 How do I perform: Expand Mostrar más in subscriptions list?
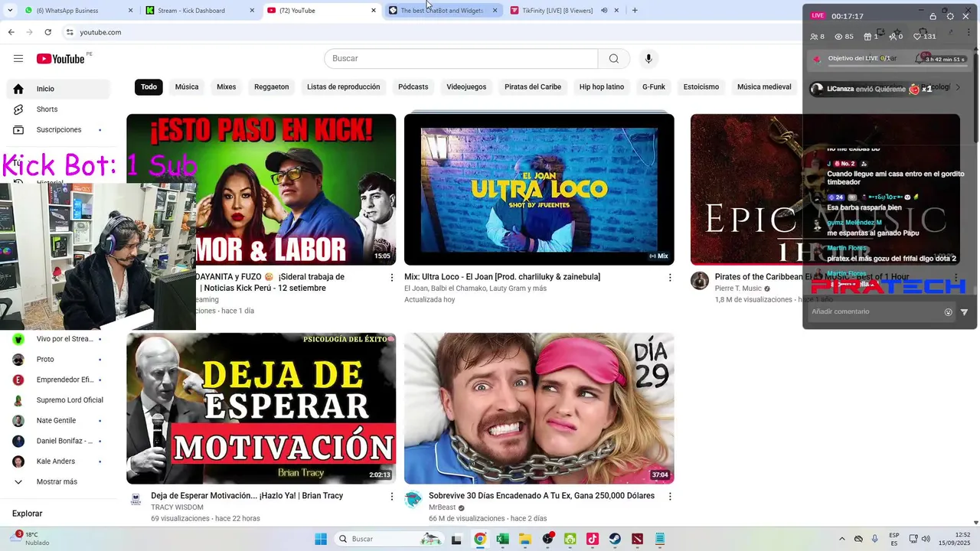click(x=58, y=482)
